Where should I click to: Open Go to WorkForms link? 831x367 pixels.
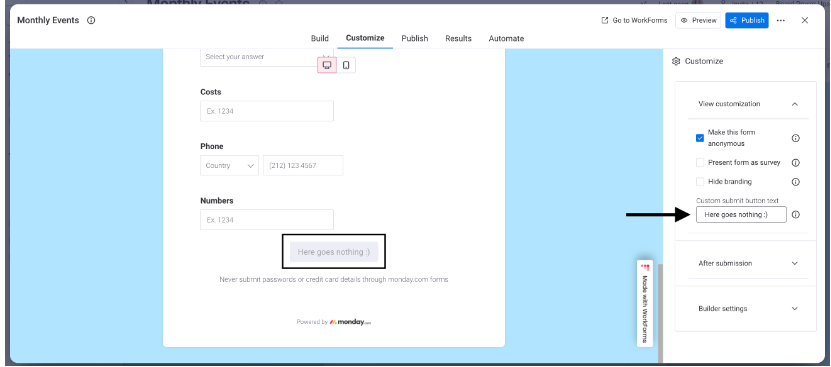click(634, 21)
